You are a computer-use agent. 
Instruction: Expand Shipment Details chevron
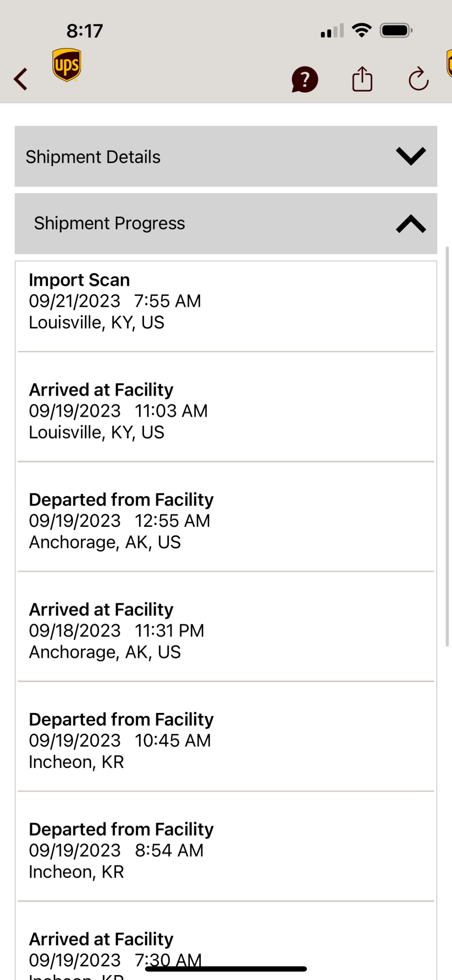(410, 156)
